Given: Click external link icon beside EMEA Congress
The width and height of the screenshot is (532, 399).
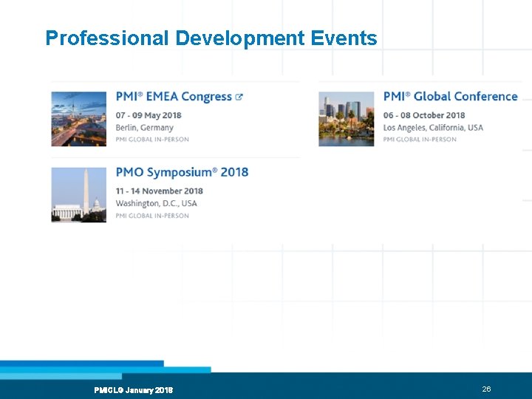Looking at the screenshot, I should point(239,97).
